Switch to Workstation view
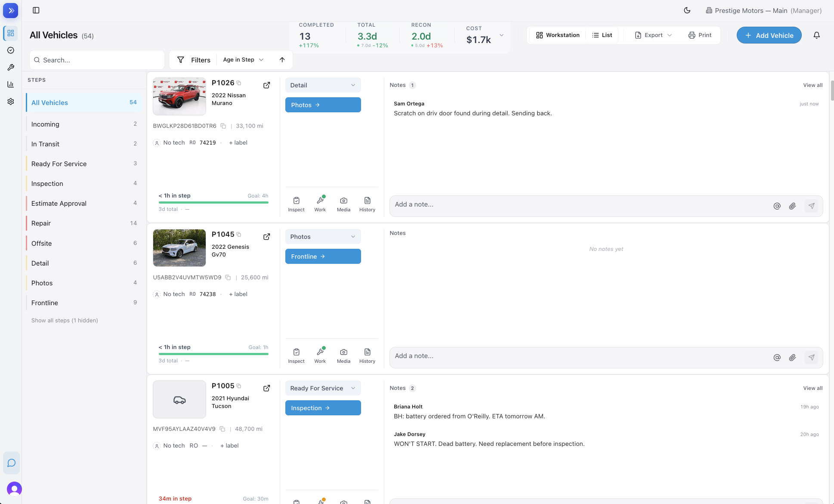This screenshot has width=834, height=504. pyautogui.click(x=558, y=35)
